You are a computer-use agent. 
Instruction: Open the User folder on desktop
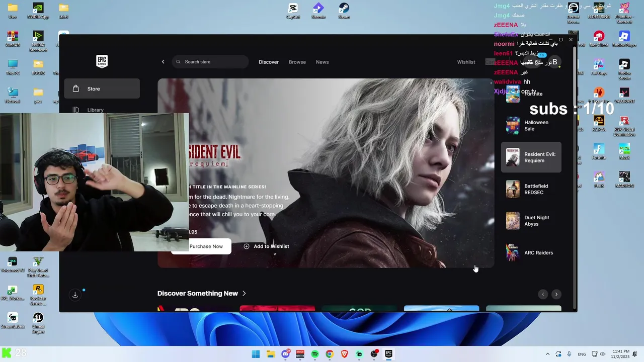(x=13, y=11)
